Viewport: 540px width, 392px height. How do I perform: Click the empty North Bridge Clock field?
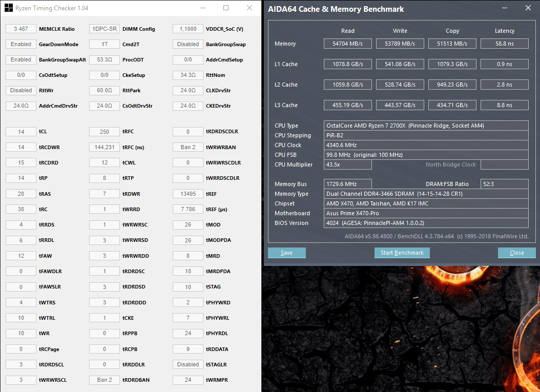pyautogui.click(x=505, y=164)
